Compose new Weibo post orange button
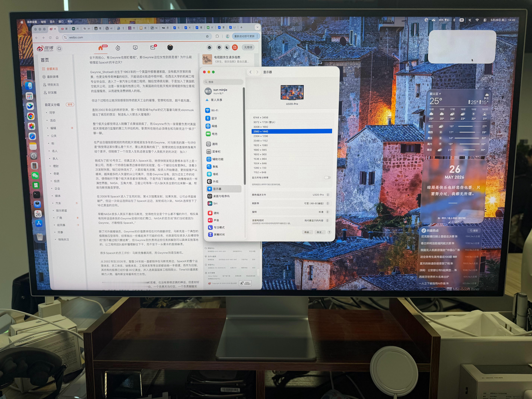The height and width of the screenshot is (399, 532). (x=235, y=47)
